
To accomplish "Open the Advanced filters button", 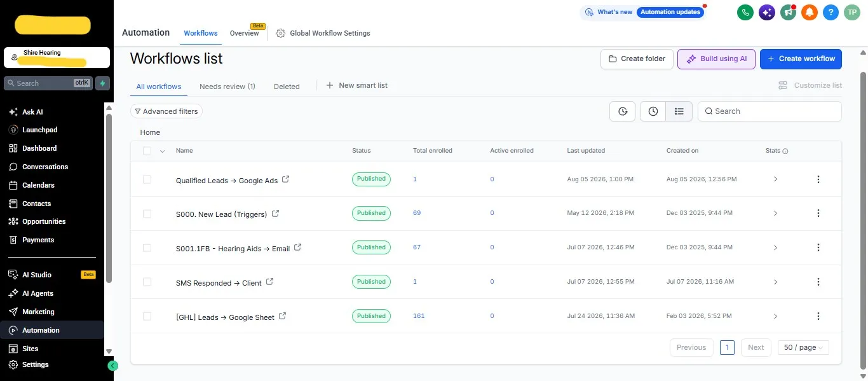I will pos(166,111).
